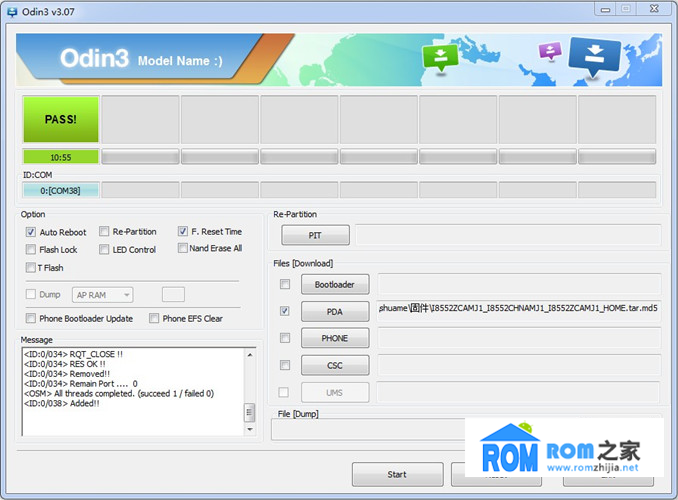Click the Odin3 app icon in title bar
The width and height of the screenshot is (678, 500).
tap(12, 12)
